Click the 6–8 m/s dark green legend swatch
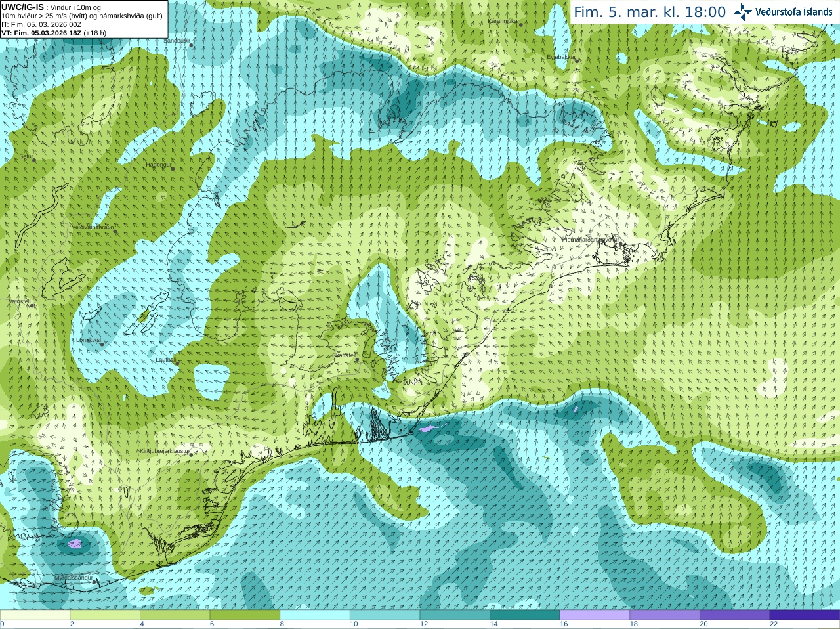Viewport: 840px width, 629px height. tap(245, 615)
